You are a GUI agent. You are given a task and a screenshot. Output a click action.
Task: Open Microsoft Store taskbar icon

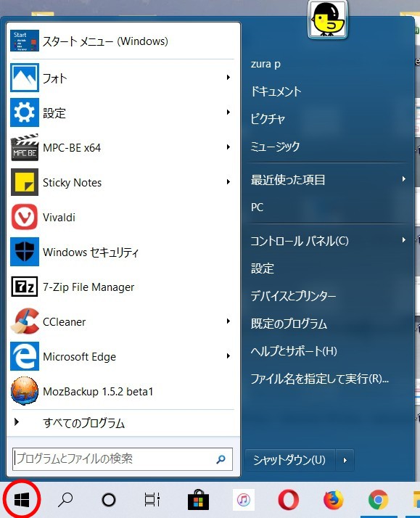point(198,500)
